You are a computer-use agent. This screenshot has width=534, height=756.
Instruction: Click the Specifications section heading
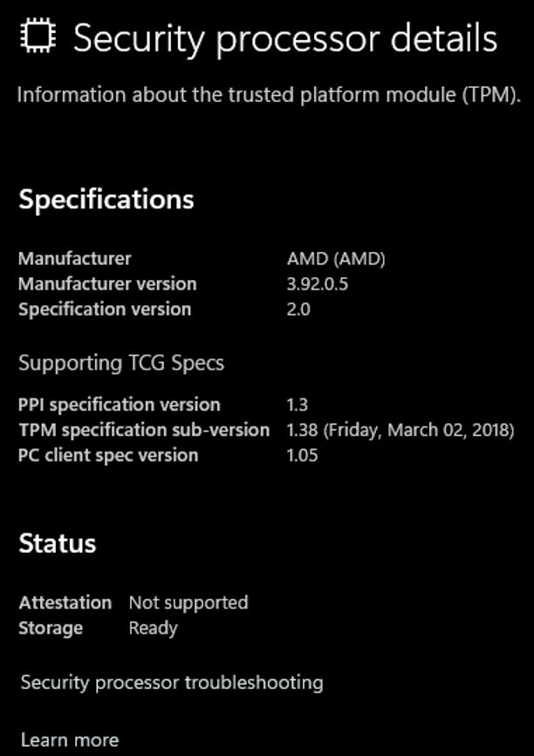(x=106, y=200)
